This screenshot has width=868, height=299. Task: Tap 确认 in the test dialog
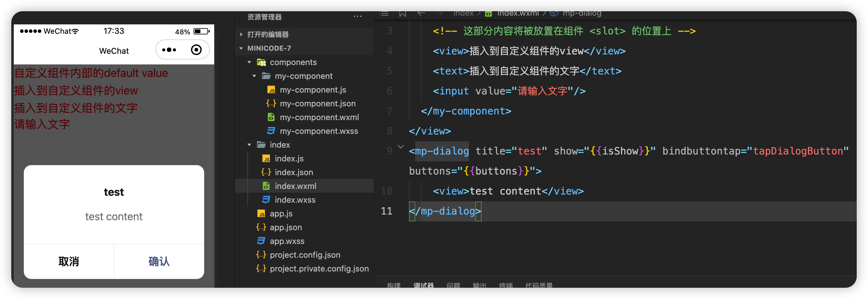tap(159, 261)
